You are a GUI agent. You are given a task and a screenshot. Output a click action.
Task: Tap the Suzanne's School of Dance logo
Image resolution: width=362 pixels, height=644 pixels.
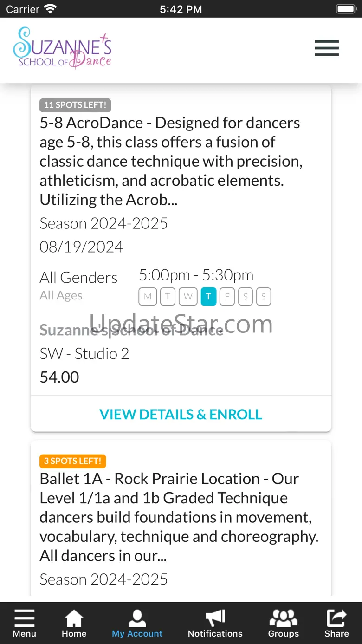(x=62, y=48)
